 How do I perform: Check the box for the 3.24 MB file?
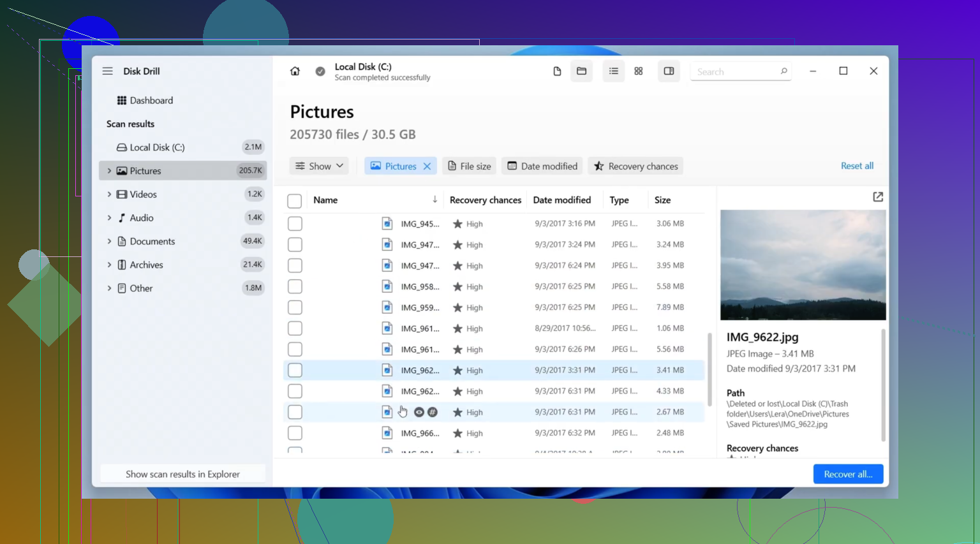[295, 245]
